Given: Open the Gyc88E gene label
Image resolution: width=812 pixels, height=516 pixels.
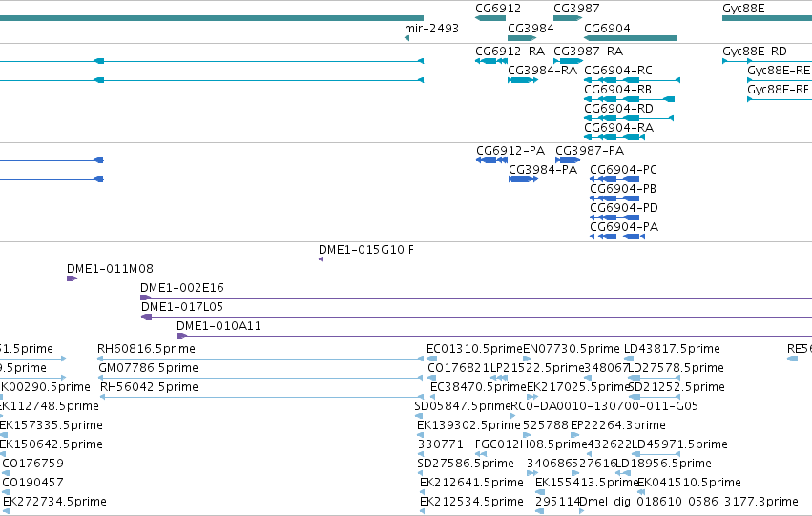Looking at the screenshot, I should 743,9.
